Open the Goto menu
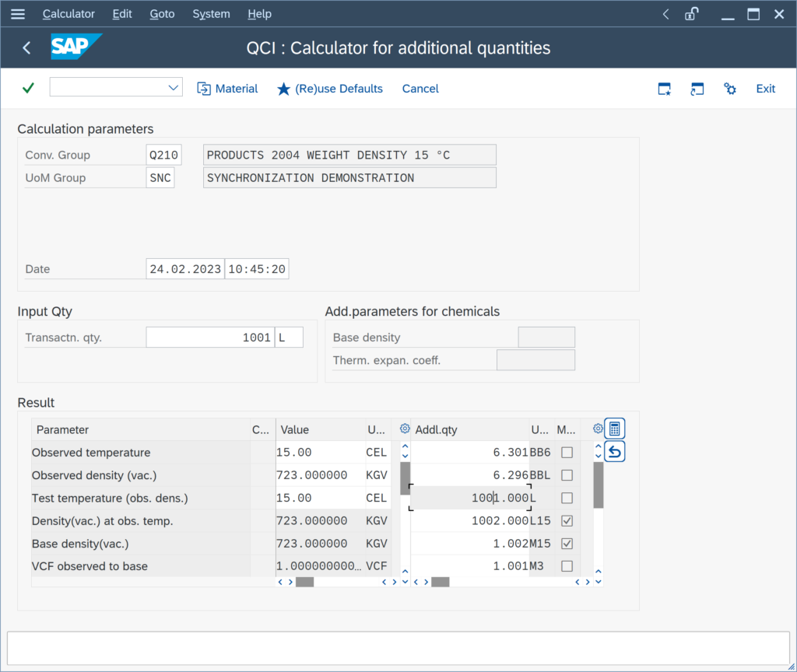Viewport: 797px width, 672px height. coord(162,14)
